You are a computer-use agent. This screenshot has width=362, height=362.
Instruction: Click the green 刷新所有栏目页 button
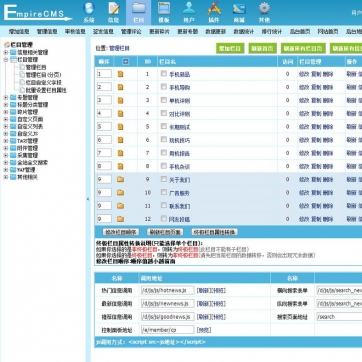(303, 48)
